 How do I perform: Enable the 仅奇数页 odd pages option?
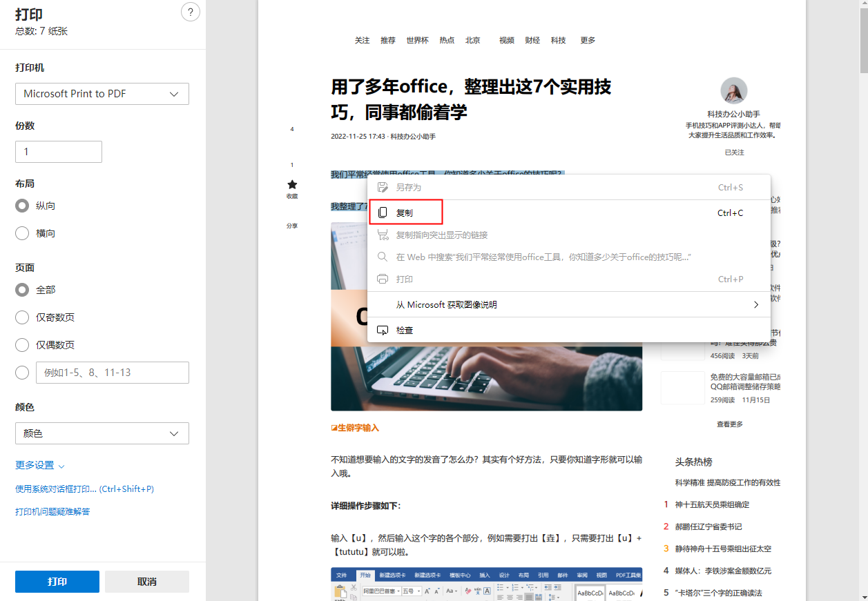[x=21, y=317]
